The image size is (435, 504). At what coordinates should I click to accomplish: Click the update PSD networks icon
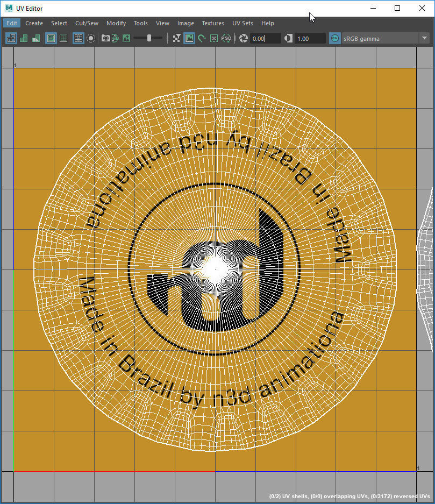[x=226, y=39]
